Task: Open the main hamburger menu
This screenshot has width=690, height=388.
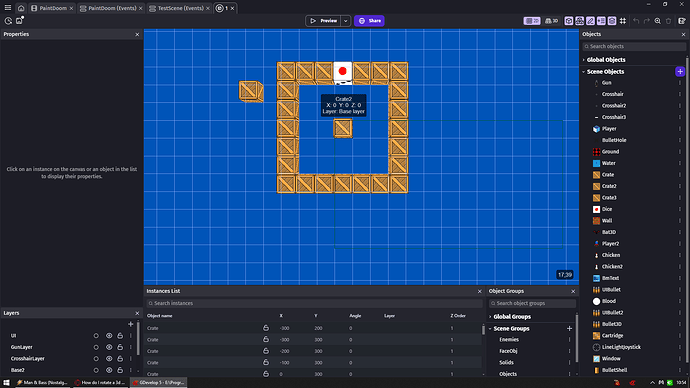Action: (7, 7)
